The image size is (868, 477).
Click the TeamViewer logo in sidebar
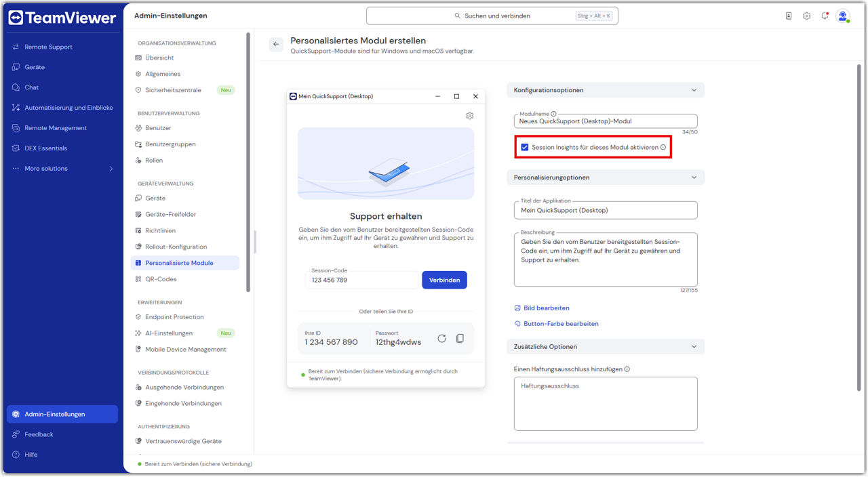pyautogui.click(x=62, y=18)
